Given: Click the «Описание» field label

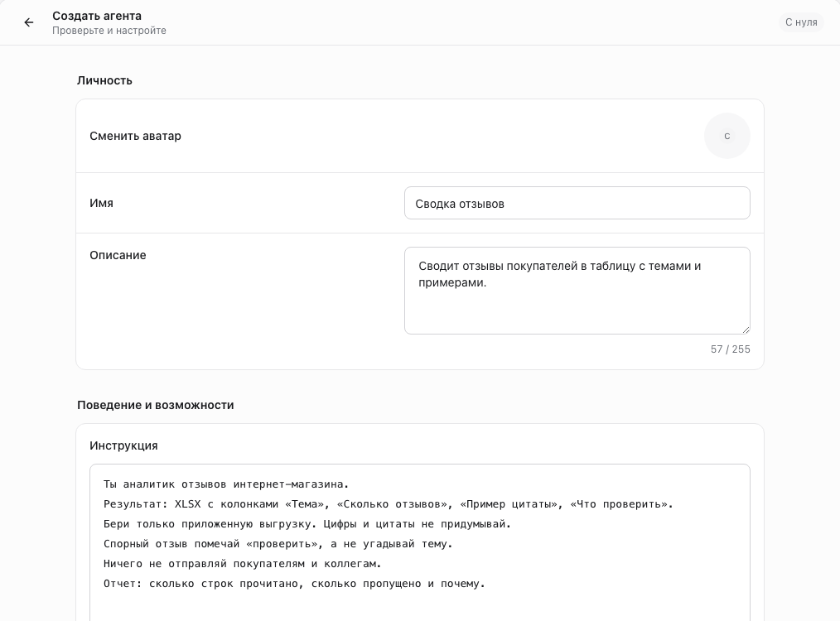Looking at the screenshot, I should [118, 255].
